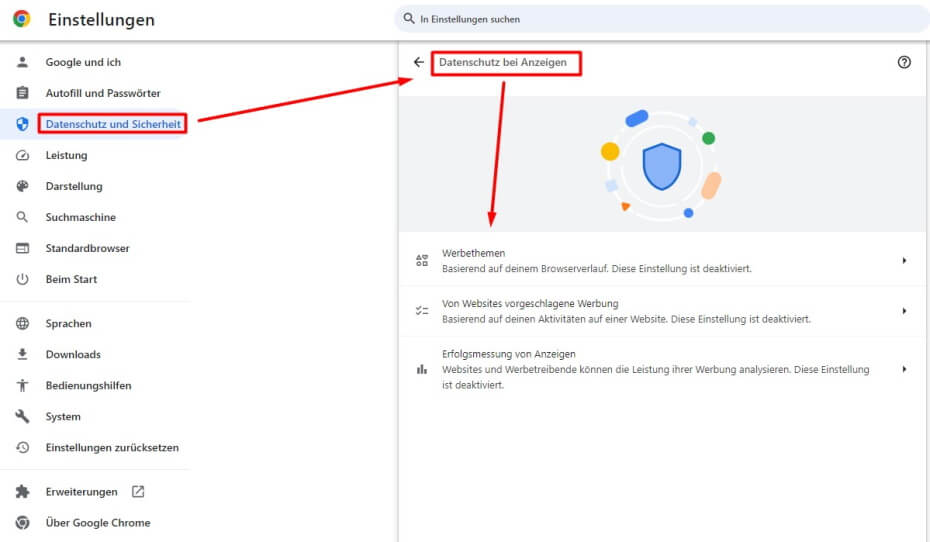
Task: Click the wrench icon for System
Action: (22, 416)
